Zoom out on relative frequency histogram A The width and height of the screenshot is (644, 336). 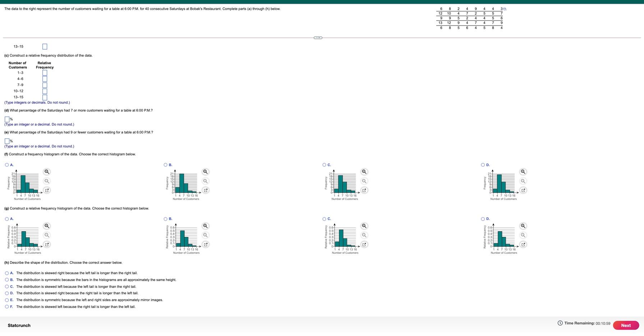coord(47,235)
